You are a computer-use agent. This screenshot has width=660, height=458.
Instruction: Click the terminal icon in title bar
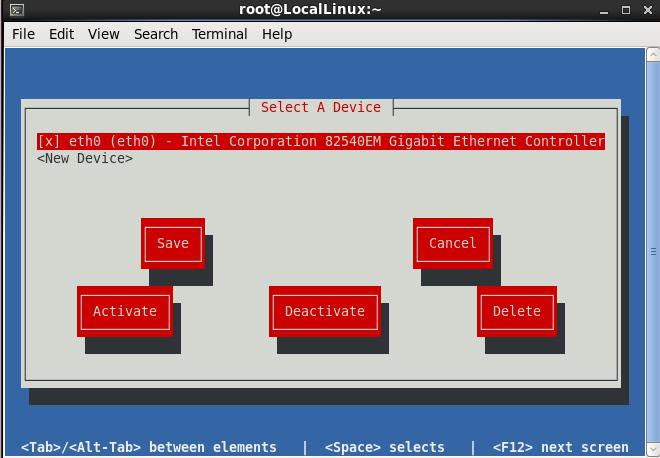17,10
